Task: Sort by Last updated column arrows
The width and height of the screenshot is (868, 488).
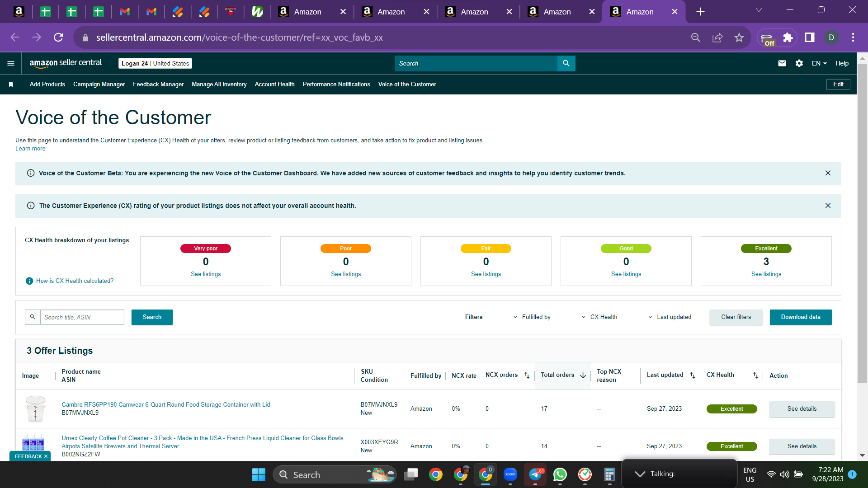Action: point(693,375)
